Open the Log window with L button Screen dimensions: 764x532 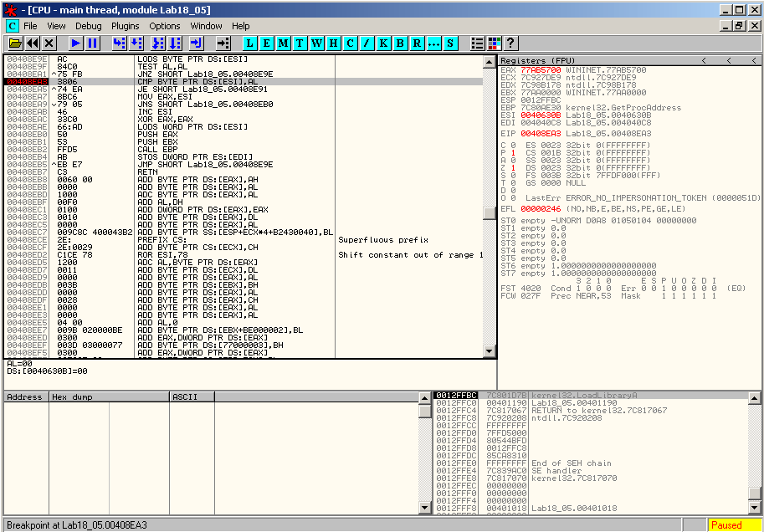click(x=250, y=43)
